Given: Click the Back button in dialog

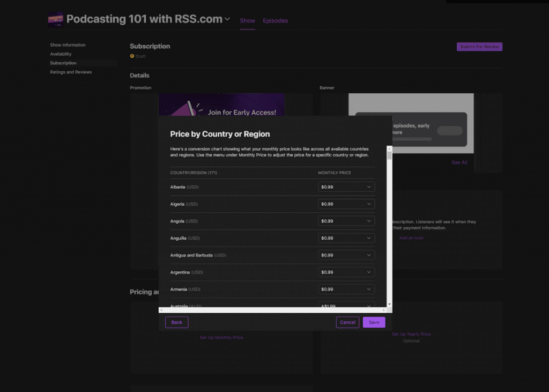Looking at the screenshot, I should [x=177, y=322].
